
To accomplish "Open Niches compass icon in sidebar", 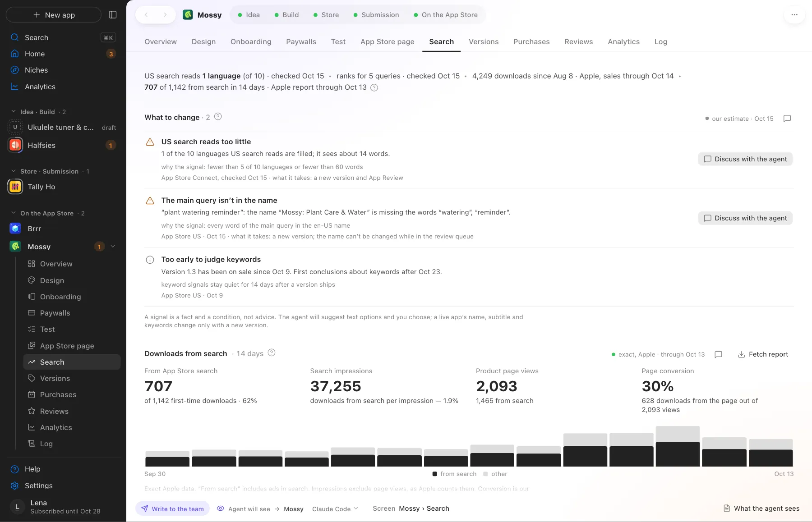I will click(15, 70).
